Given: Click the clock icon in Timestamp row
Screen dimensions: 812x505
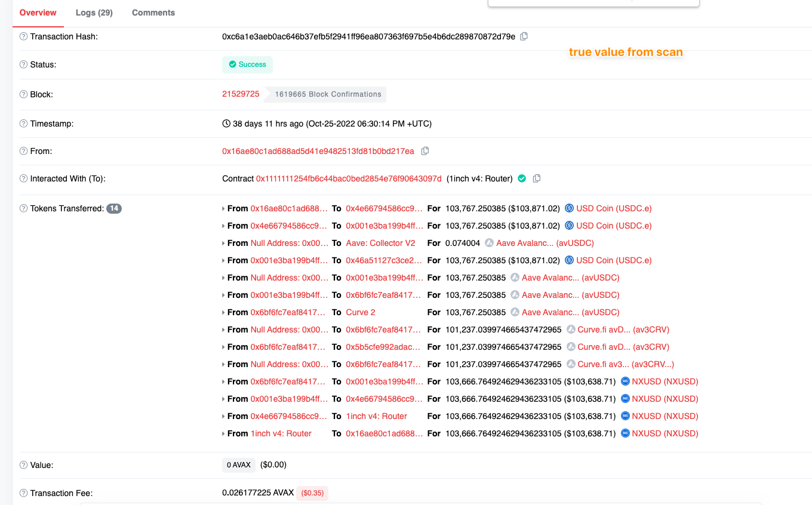Looking at the screenshot, I should coord(226,124).
